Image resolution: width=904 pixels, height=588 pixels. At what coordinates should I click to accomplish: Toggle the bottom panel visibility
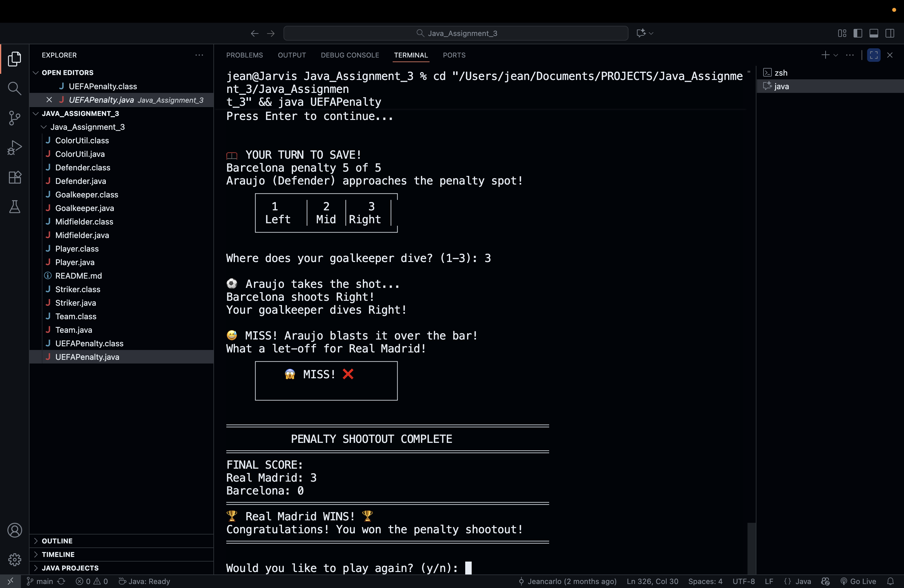click(x=874, y=33)
